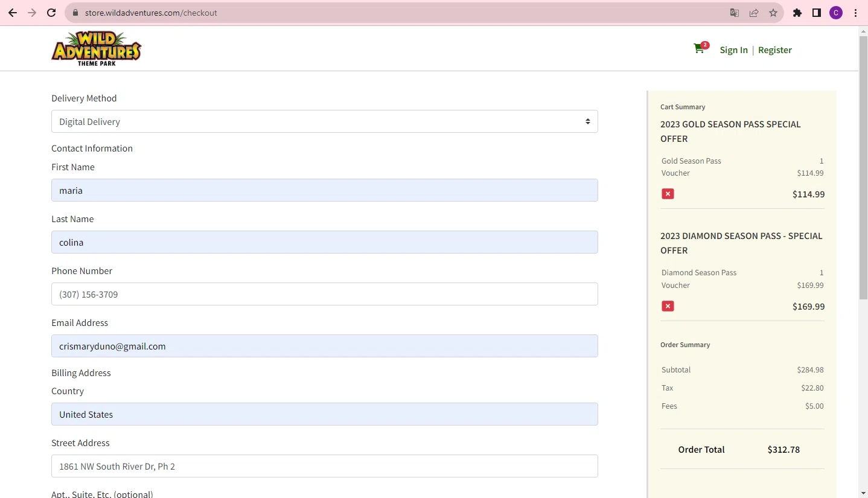Viewport: 868px width, 498px height.
Task: Reload the checkout page
Action: pos(51,13)
